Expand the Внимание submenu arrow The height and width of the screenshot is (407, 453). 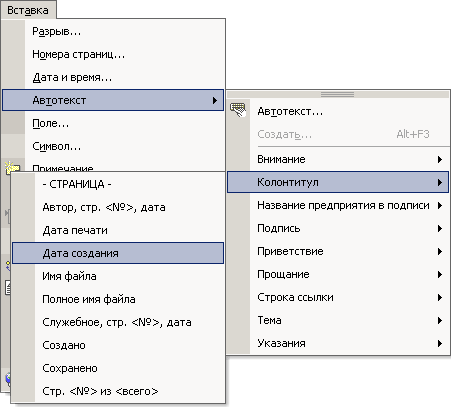click(x=440, y=159)
